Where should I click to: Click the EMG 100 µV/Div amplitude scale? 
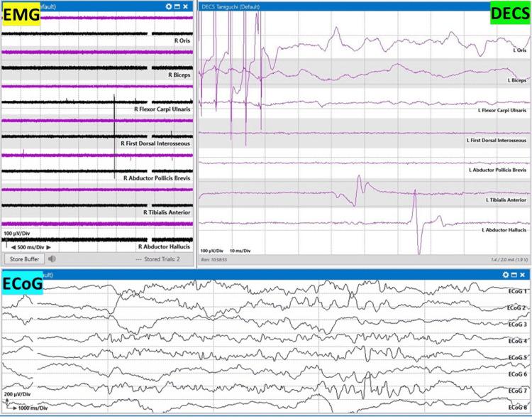tap(19, 233)
